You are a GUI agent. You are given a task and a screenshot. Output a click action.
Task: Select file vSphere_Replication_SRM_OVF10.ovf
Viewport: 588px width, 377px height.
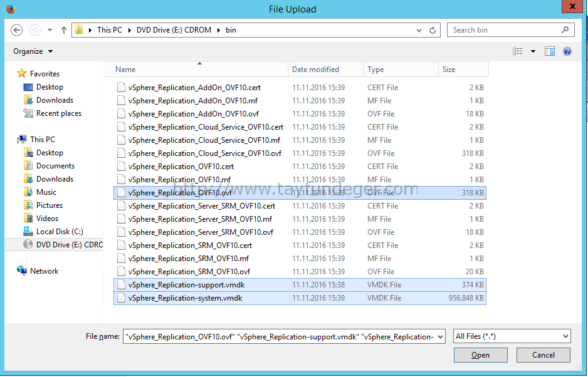click(300, 271)
